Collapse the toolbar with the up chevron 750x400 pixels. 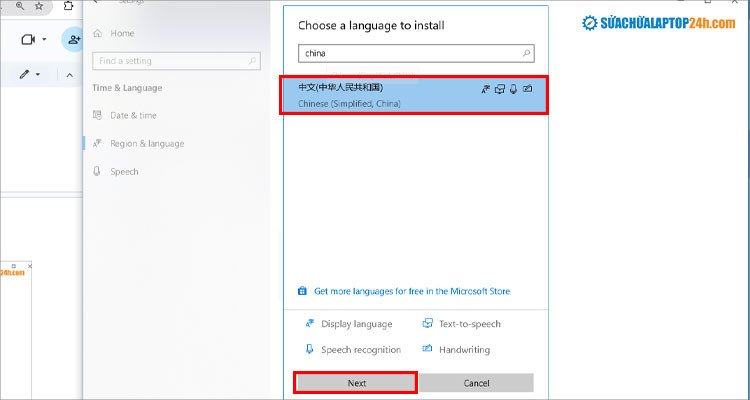click(70, 75)
